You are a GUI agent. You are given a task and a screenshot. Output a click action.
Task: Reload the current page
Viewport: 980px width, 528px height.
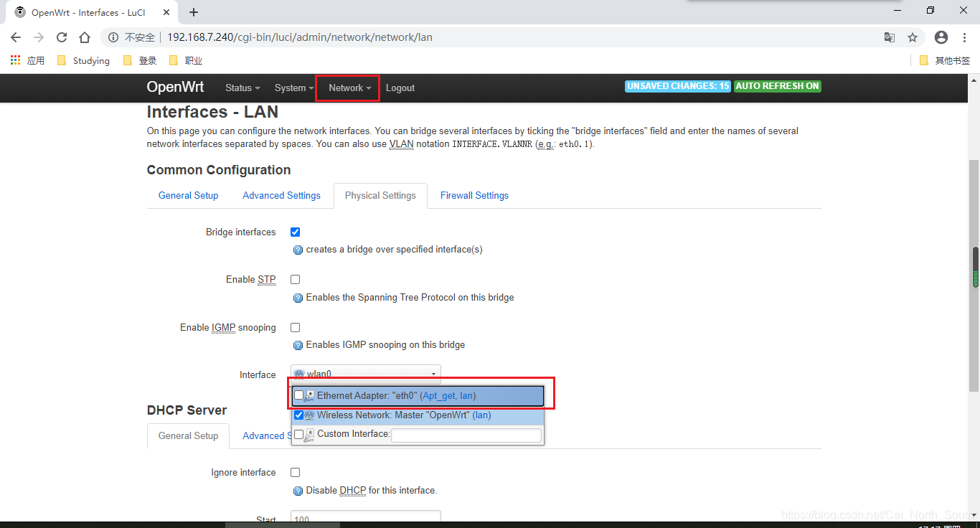click(x=62, y=37)
